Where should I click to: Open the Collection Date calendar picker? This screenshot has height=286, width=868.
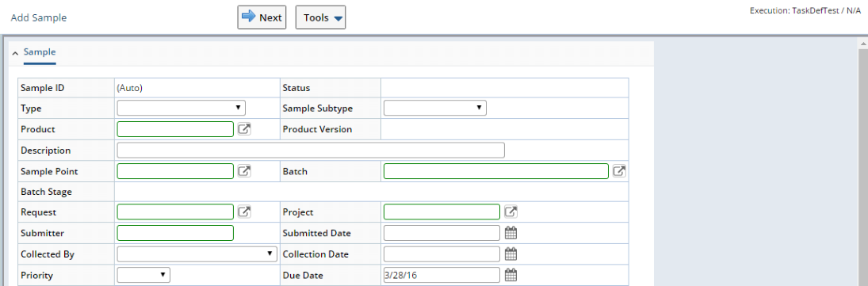[x=511, y=254]
